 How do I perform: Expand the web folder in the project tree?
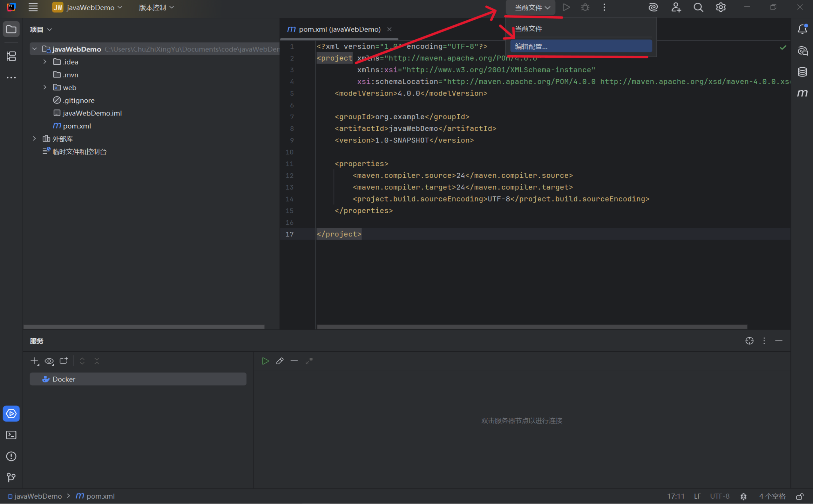click(45, 87)
